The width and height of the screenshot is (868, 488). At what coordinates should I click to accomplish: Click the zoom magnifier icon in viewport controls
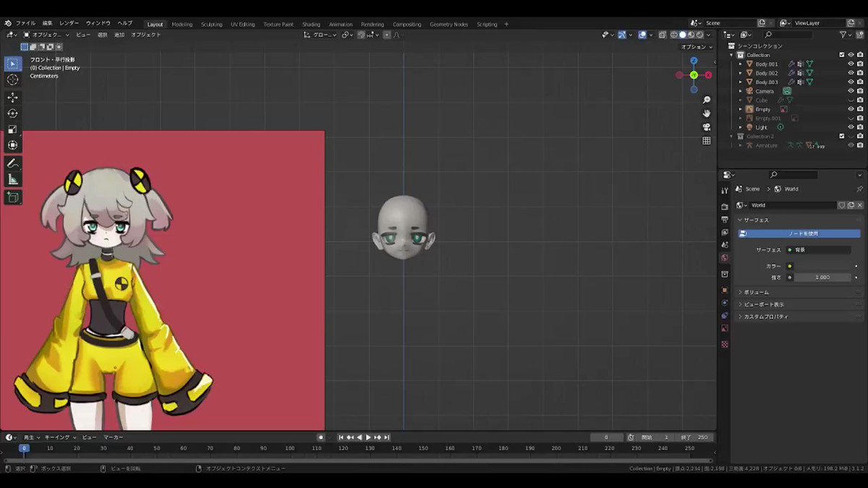707,100
